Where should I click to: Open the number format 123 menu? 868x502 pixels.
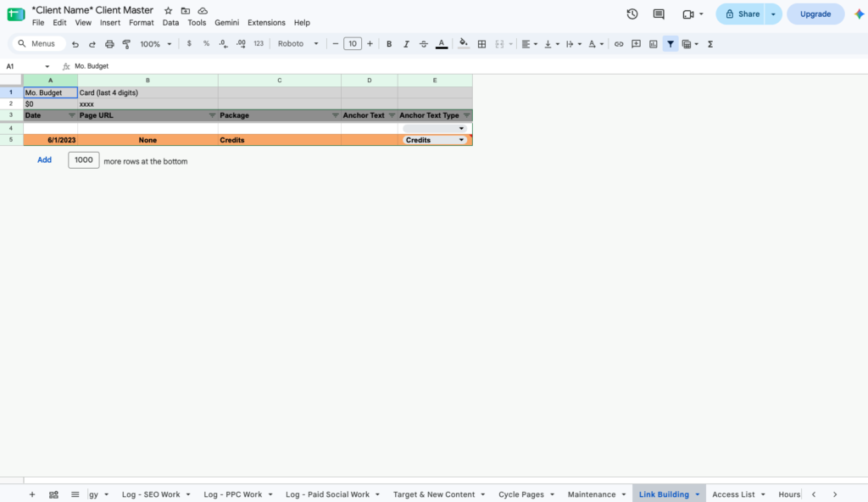click(259, 44)
